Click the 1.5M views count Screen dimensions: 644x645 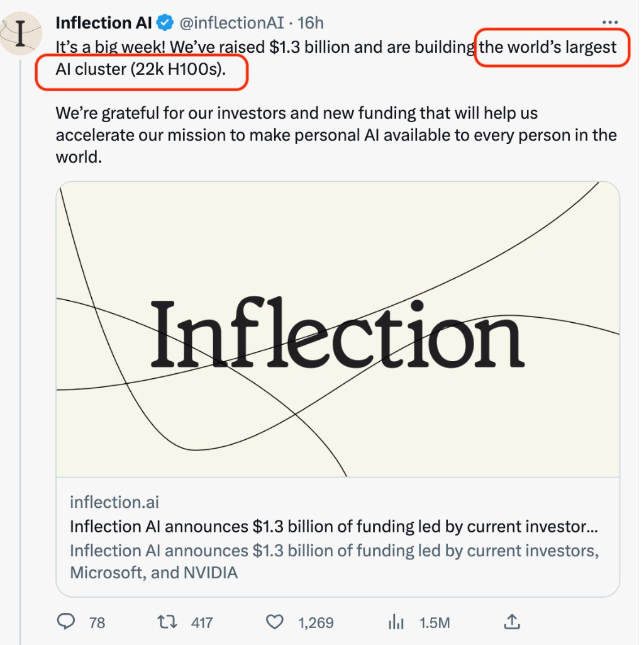pyautogui.click(x=435, y=623)
